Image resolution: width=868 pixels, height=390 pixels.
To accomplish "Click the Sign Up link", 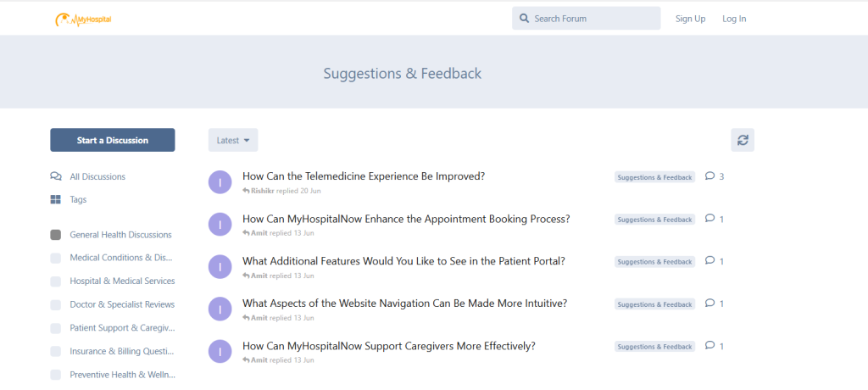I will point(690,19).
